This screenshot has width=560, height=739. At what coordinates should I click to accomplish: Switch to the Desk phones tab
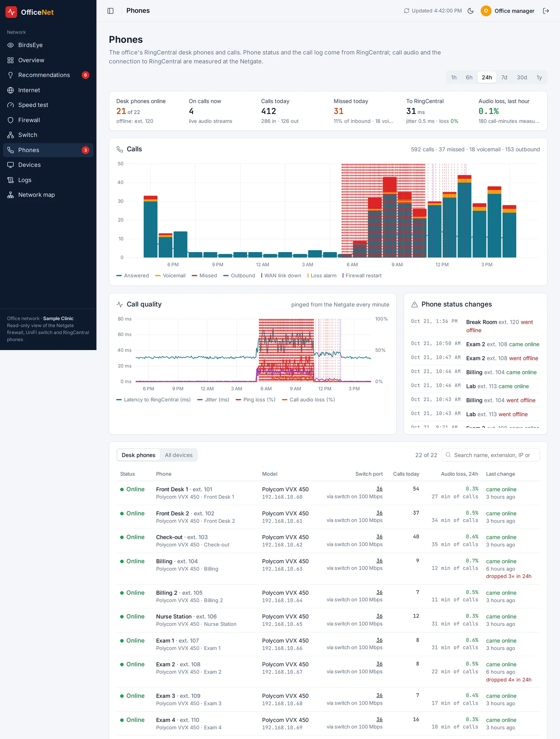(x=138, y=455)
